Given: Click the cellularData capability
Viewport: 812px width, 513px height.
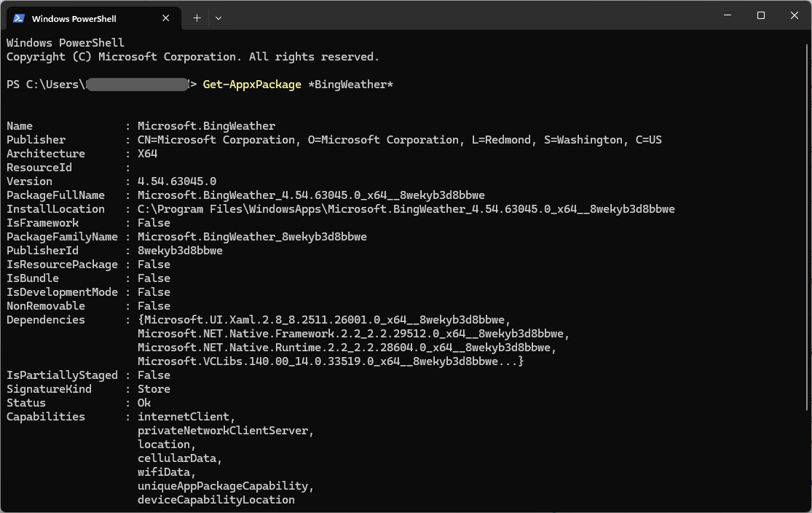Looking at the screenshot, I should click(x=180, y=458).
